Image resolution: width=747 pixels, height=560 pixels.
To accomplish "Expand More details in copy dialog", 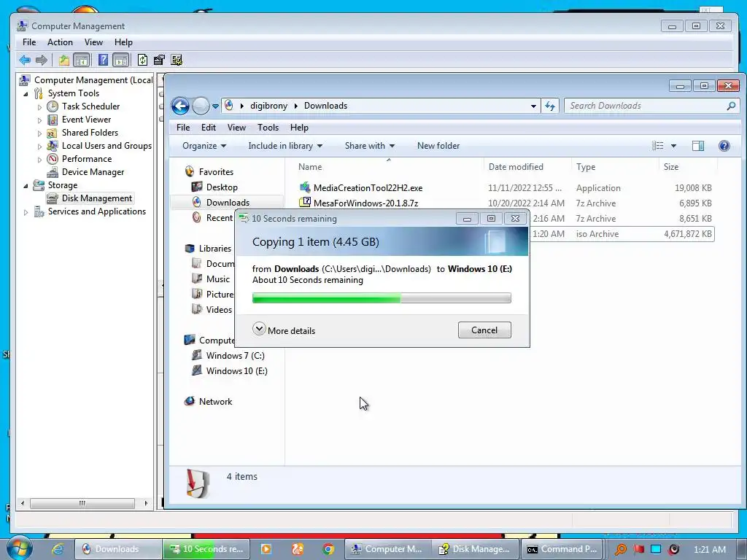I will click(x=284, y=330).
